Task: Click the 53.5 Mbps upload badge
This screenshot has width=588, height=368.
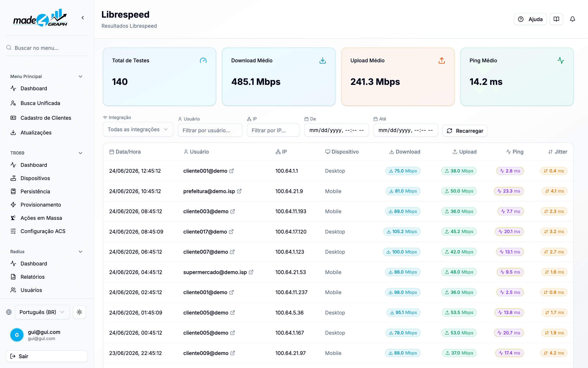Action: (459, 313)
